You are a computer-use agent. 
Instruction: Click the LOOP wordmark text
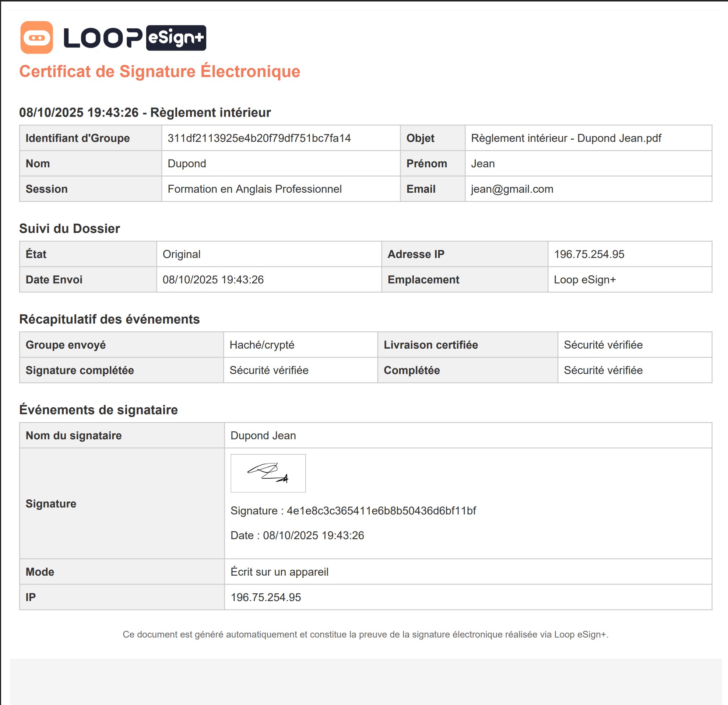(x=102, y=38)
